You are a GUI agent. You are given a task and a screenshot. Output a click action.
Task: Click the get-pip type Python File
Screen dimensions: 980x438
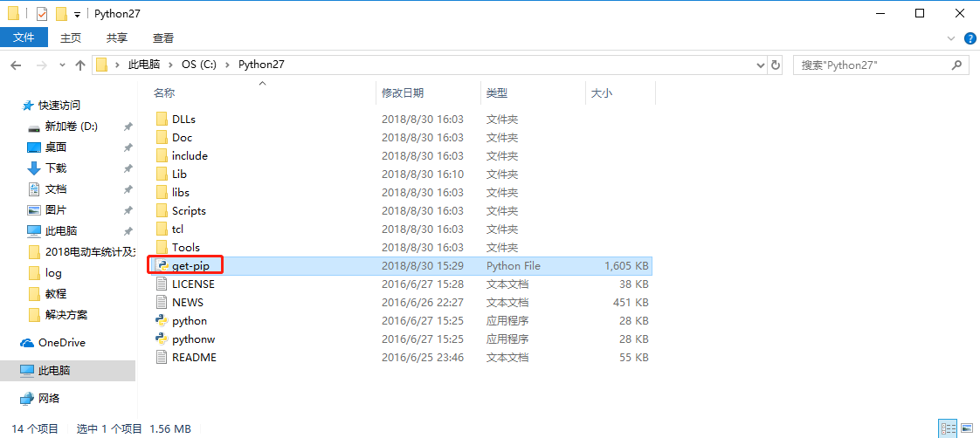(x=513, y=266)
